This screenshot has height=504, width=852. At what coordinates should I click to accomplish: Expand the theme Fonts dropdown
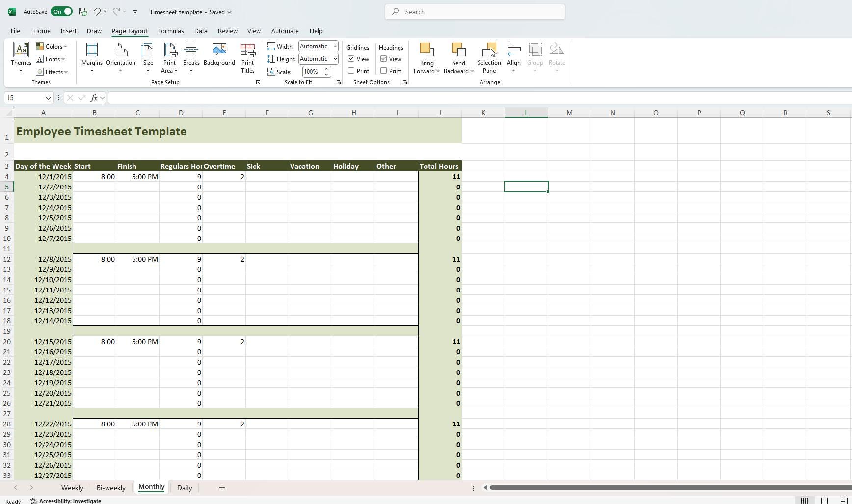(x=51, y=59)
